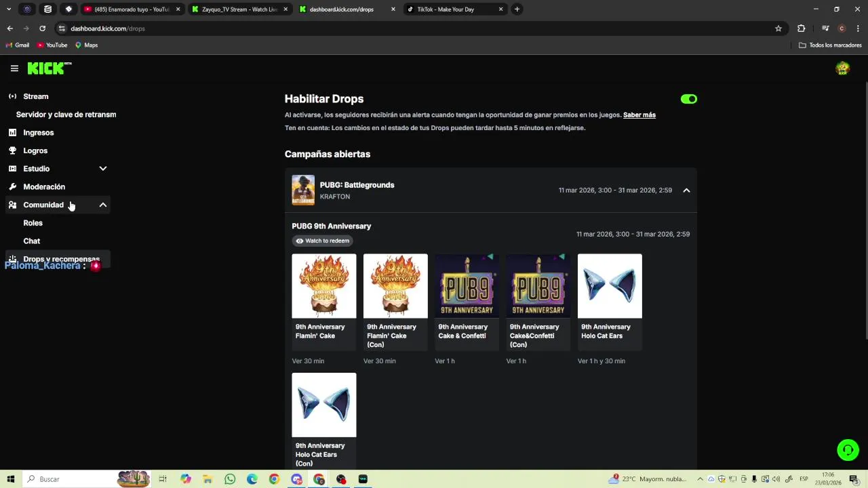This screenshot has height=488, width=868.
Task: Click the Logros trophy icon
Action: pos(12,150)
